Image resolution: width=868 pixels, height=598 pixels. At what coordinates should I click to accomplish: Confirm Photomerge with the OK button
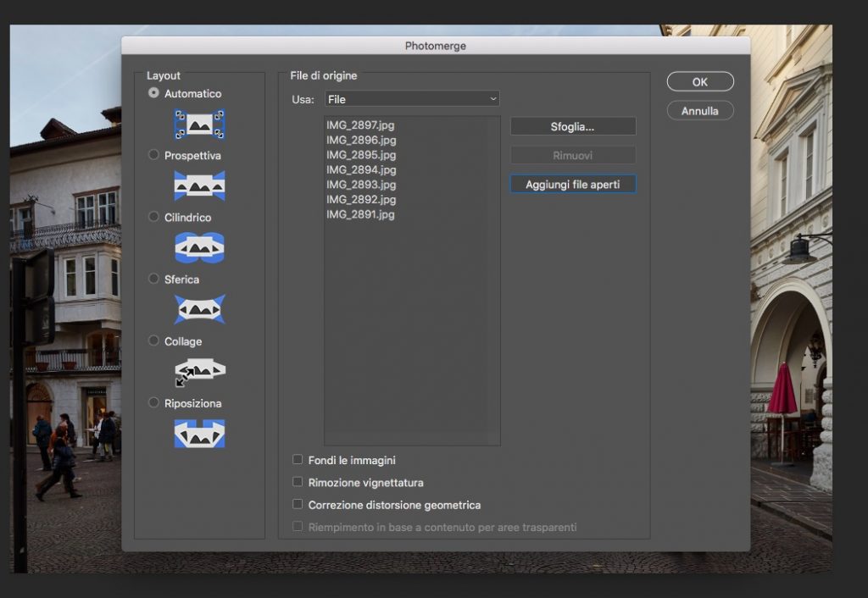700,82
